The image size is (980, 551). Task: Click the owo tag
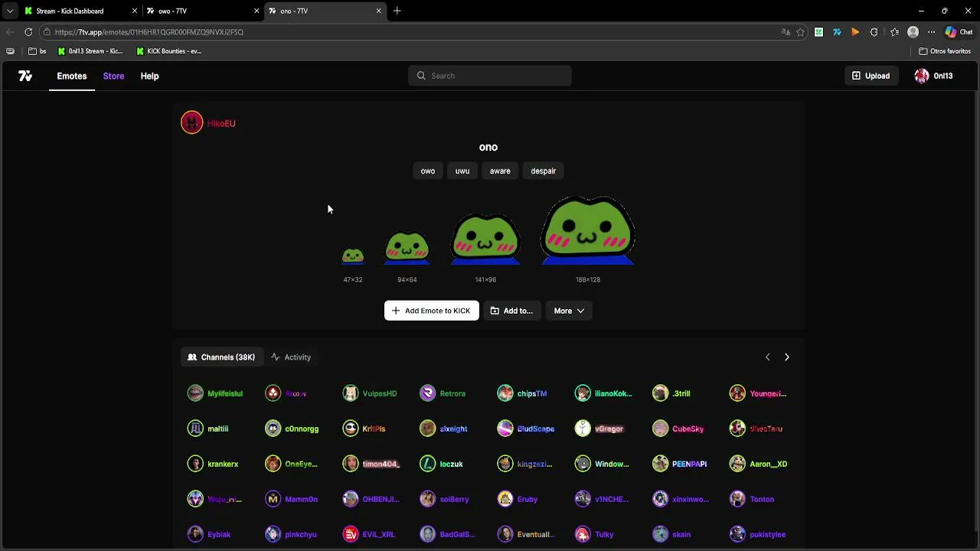(428, 171)
